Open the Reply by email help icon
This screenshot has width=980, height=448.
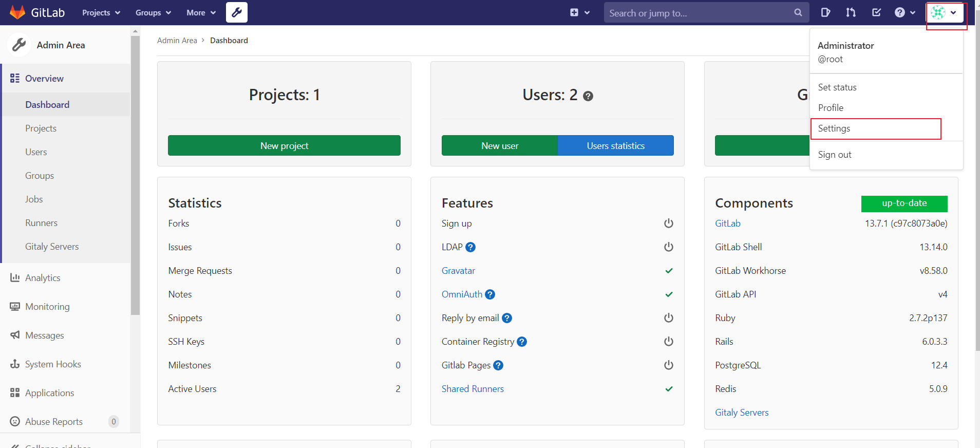coord(507,318)
